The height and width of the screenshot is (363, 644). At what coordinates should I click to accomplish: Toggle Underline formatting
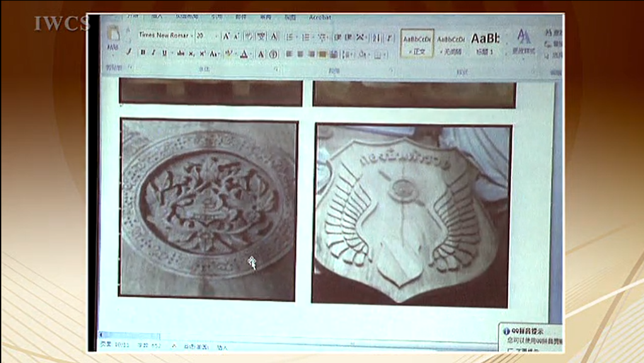[x=164, y=54]
